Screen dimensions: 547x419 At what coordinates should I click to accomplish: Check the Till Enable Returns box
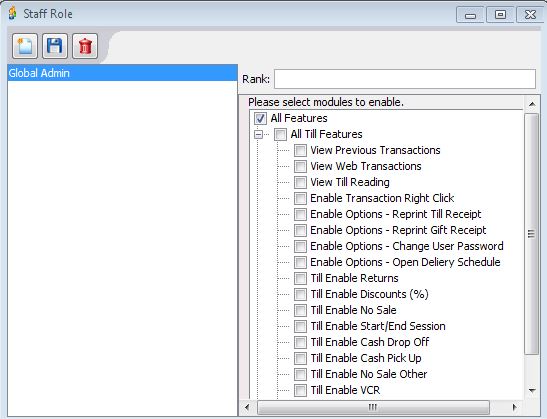coord(300,278)
